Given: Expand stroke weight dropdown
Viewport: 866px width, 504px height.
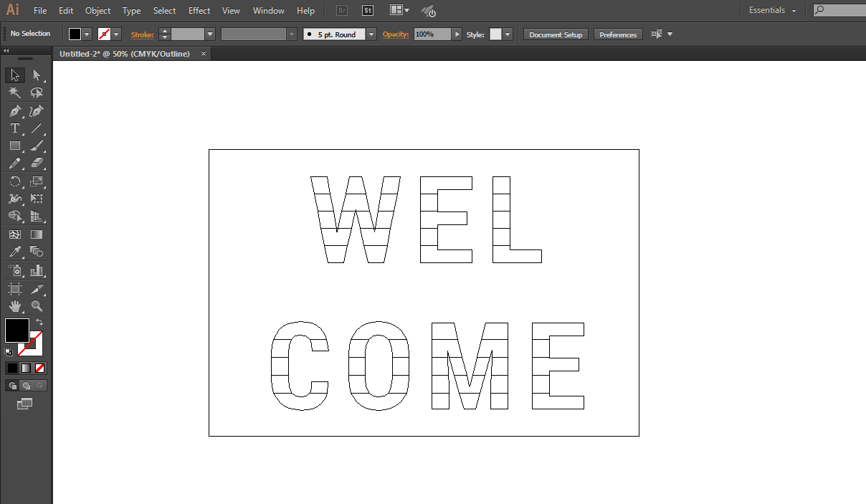Looking at the screenshot, I should [210, 34].
